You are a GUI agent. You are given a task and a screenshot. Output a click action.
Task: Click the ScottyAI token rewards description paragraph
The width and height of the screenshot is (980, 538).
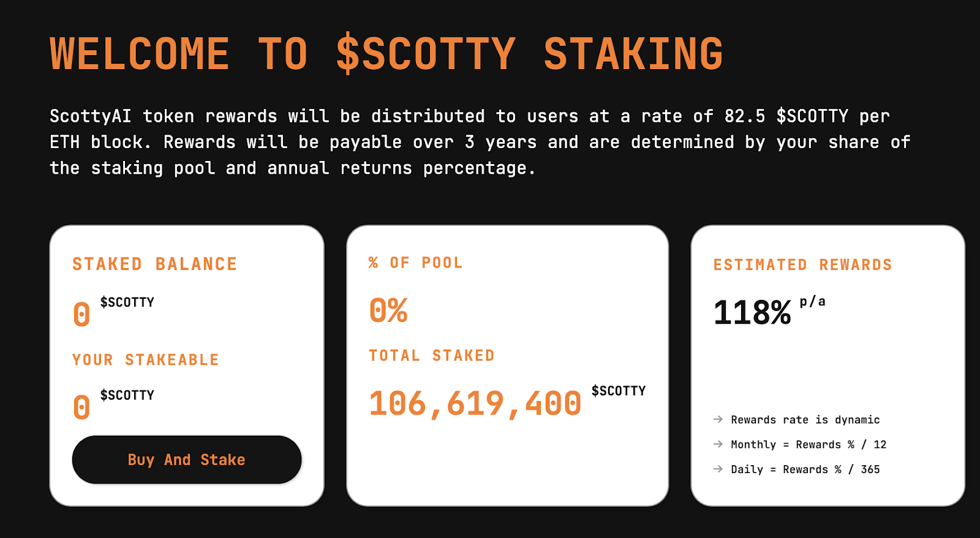point(480,142)
